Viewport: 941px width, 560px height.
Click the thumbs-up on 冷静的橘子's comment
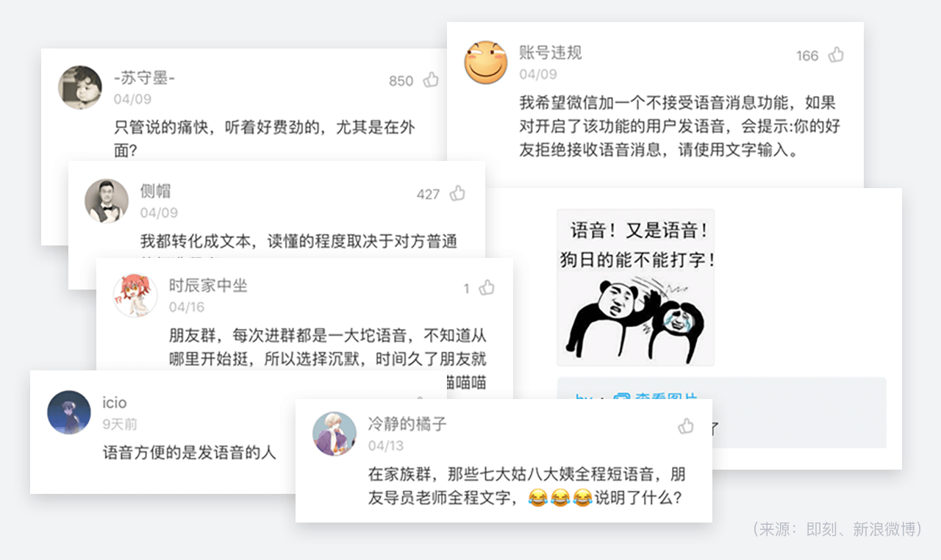click(686, 426)
